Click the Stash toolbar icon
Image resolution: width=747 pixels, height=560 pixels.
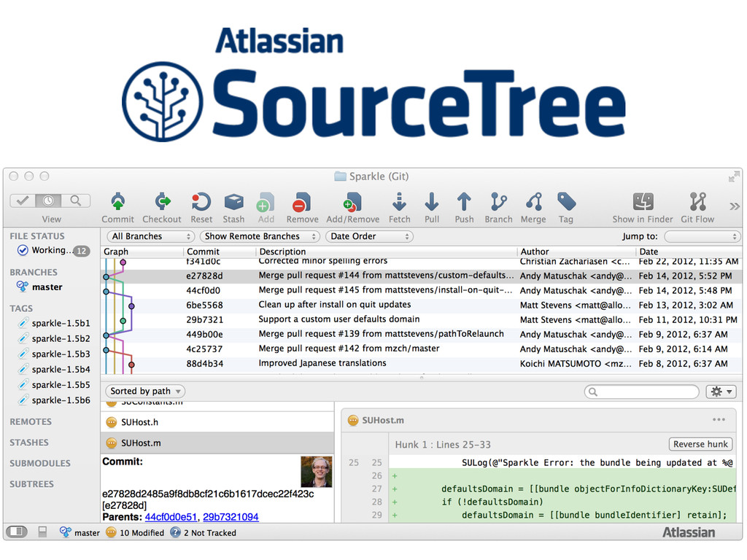click(233, 203)
